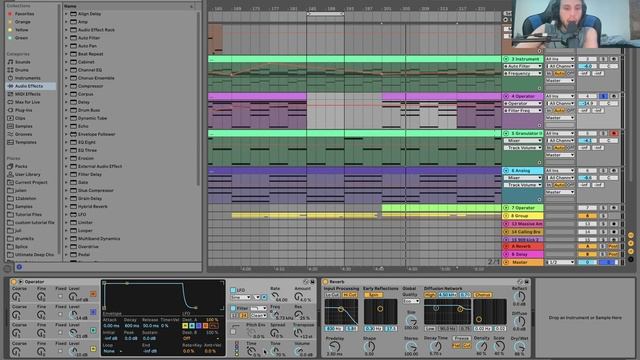Toggle Reverb Lo Cut filter
The width and height of the screenshot is (640, 360).
tap(332, 294)
